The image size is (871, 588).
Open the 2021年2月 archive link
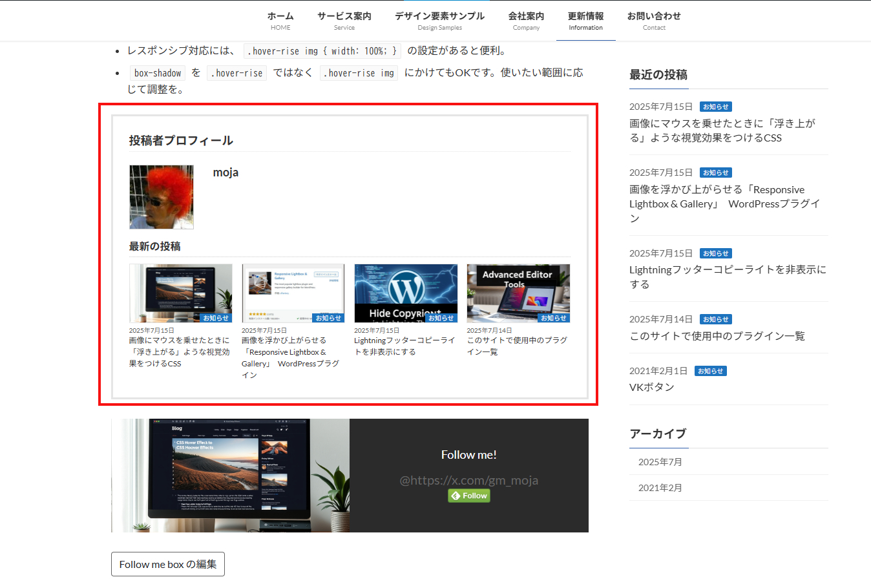click(x=660, y=488)
